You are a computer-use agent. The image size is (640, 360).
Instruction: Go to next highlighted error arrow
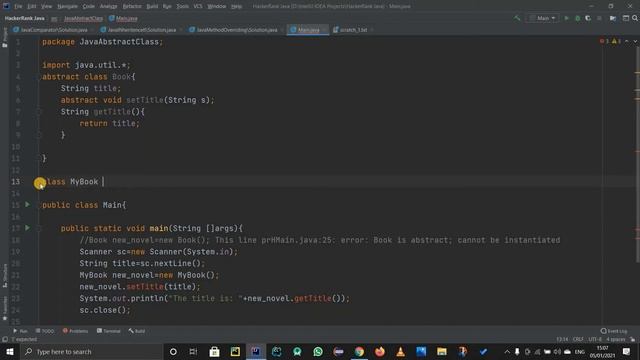click(x=635, y=41)
